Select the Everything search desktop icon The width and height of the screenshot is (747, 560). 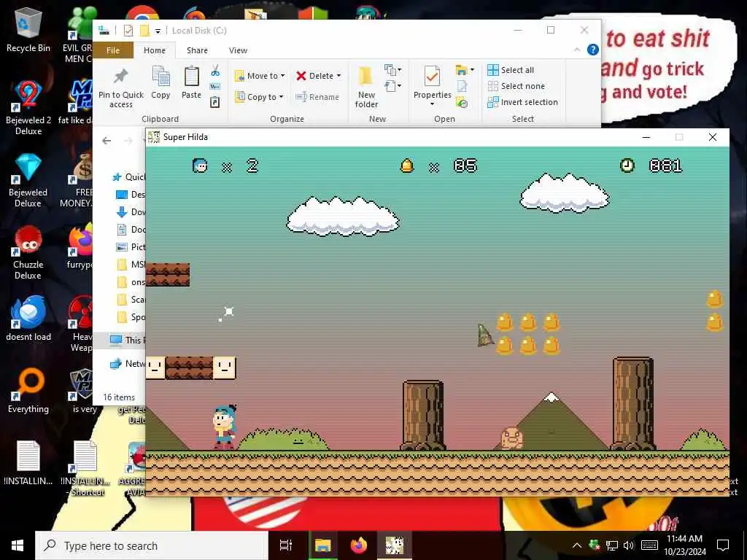(x=28, y=391)
